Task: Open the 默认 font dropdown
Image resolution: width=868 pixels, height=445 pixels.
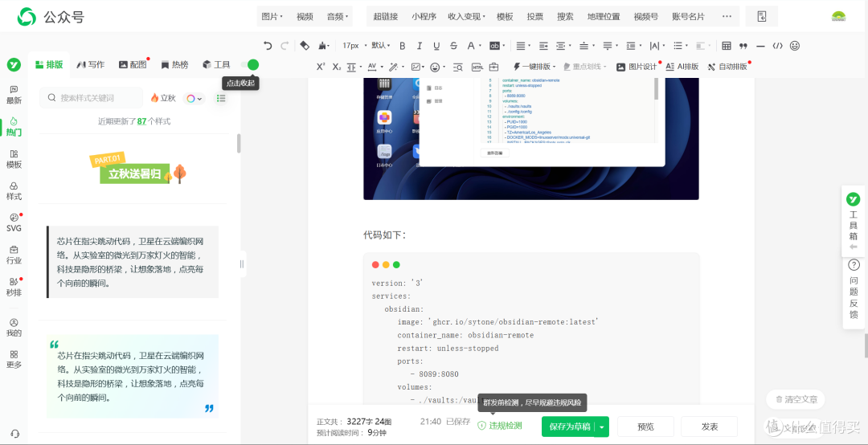Action: point(380,46)
